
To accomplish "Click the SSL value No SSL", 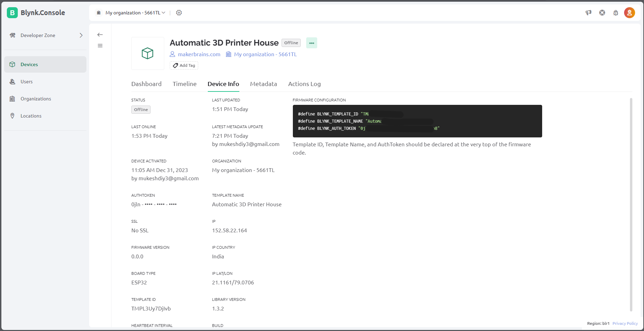I will (x=140, y=230).
